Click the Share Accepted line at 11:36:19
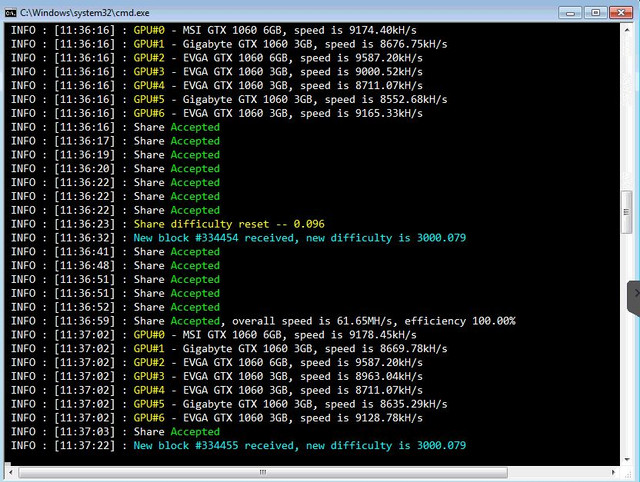 pyautogui.click(x=116, y=155)
